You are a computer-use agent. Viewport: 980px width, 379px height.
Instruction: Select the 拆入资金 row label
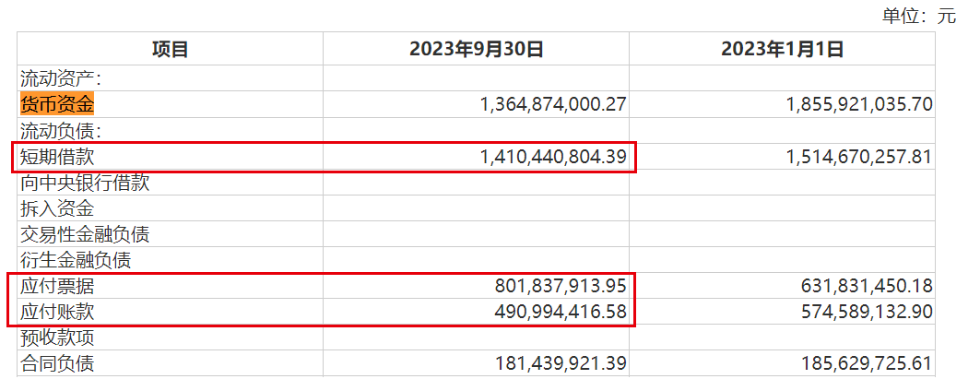pyautogui.click(x=57, y=209)
